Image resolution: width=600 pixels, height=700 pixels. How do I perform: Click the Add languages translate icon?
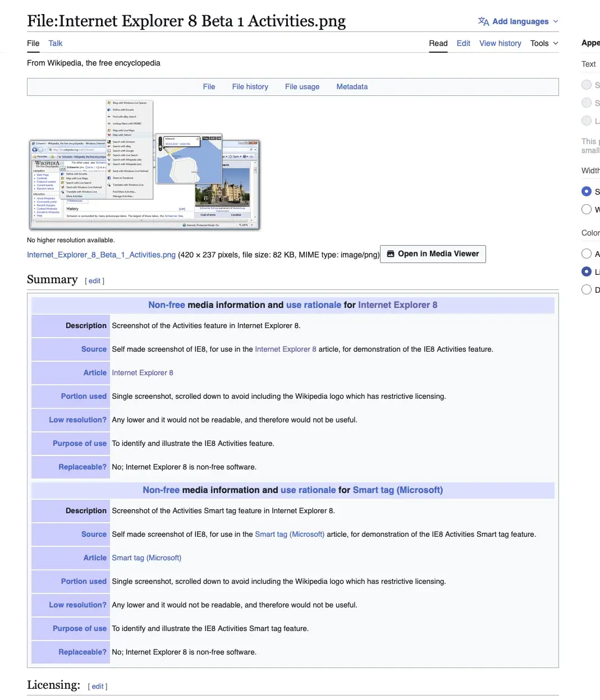483,21
